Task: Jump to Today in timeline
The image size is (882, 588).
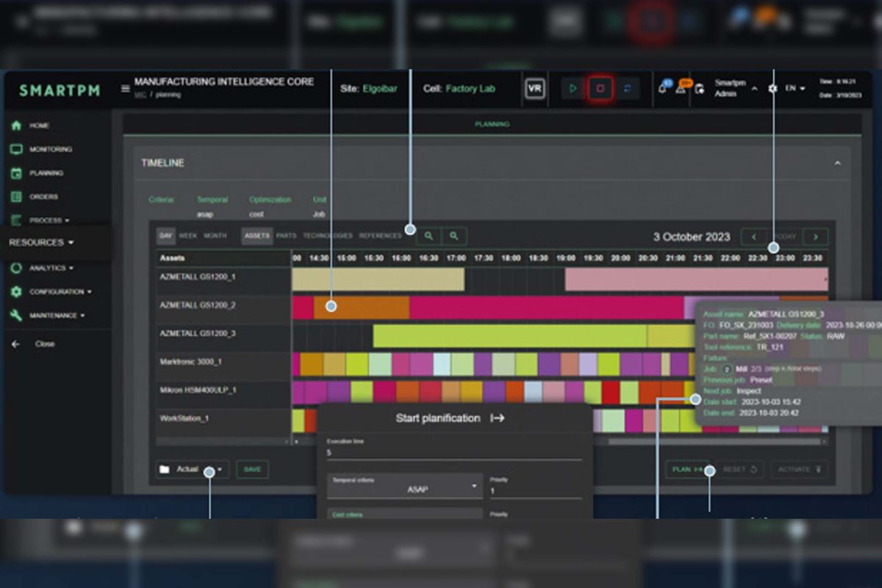Action: (784, 237)
